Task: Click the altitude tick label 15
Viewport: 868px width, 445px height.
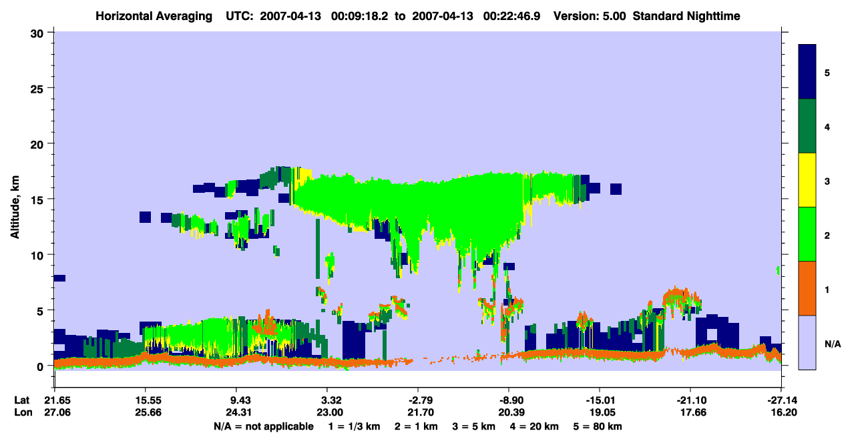Action: pos(38,199)
